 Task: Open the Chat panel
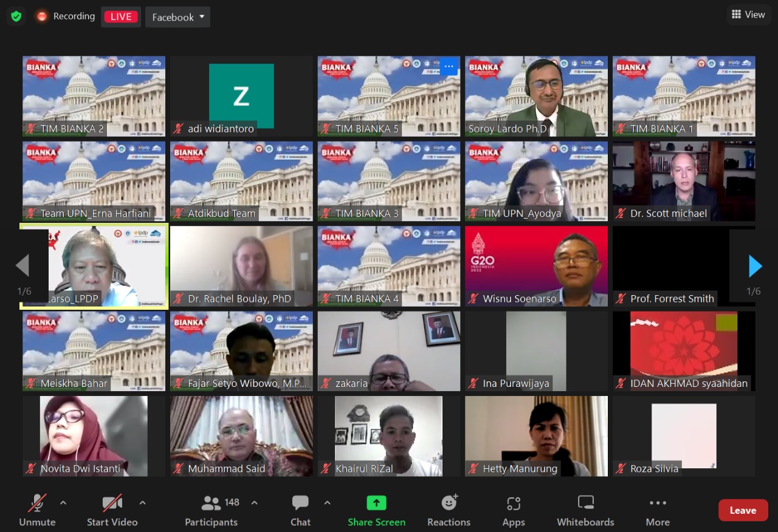(300, 503)
